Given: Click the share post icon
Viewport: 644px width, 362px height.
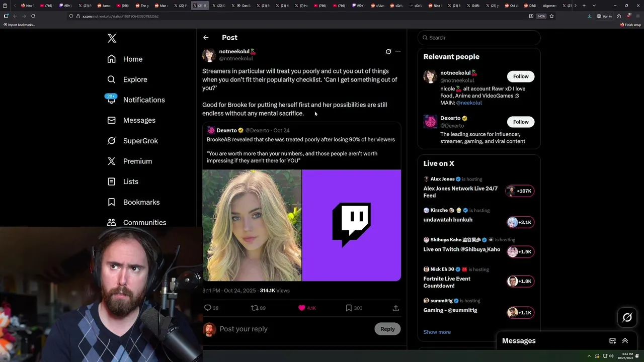Looking at the screenshot, I should [x=396, y=308].
